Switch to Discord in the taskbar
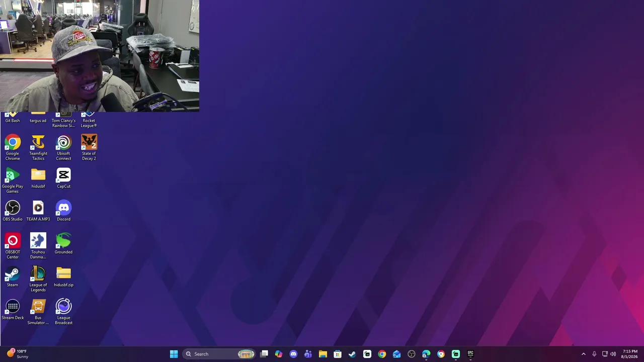Viewport: 644px width, 362px height. [293, 354]
